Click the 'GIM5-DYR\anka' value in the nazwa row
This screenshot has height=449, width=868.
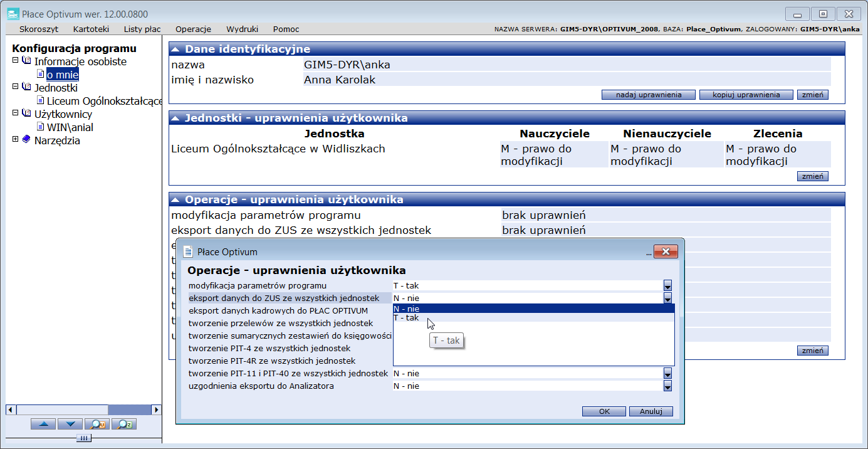(x=347, y=65)
